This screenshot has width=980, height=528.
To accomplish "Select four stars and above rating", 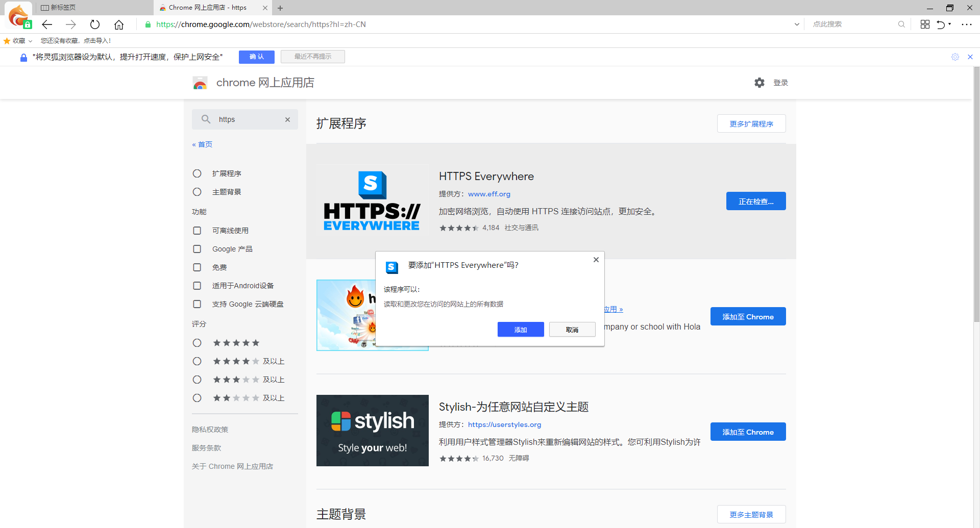I will click(197, 361).
